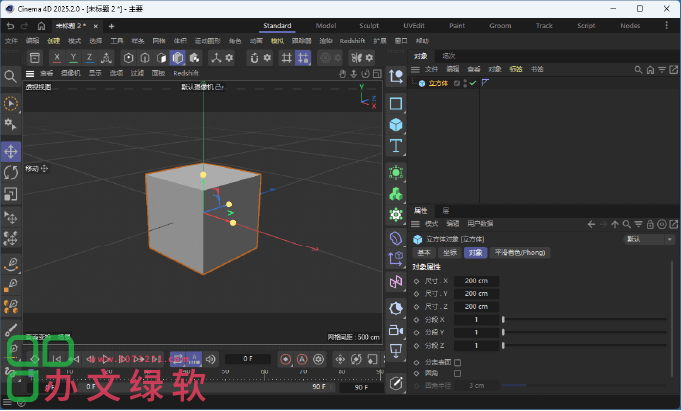Click the 尺寸 . X value field

coord(476,281)
